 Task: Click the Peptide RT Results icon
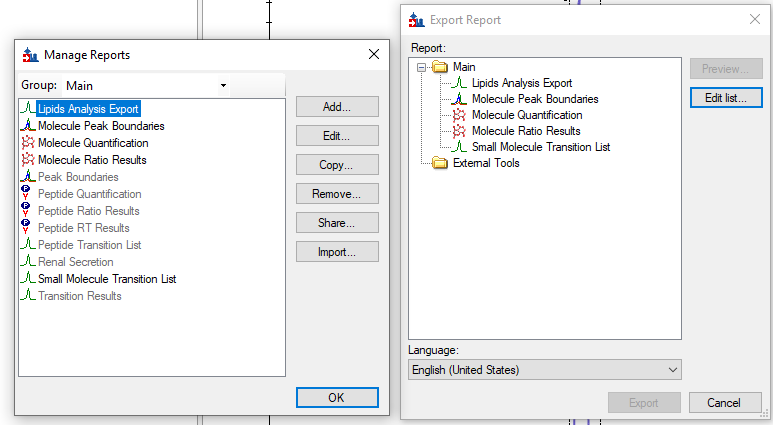coord(28,228)
